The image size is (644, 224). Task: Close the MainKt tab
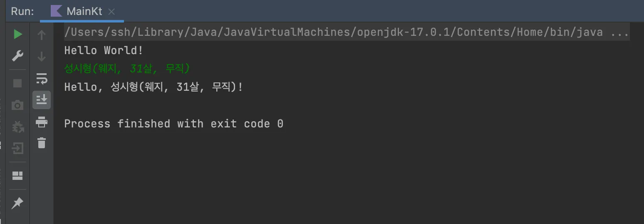[x=111, y=12]
